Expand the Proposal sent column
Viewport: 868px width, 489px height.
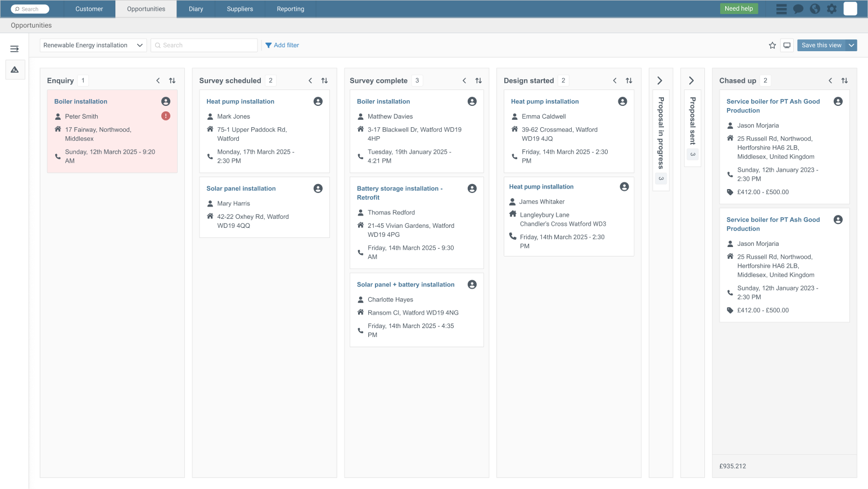coord(691,80)
